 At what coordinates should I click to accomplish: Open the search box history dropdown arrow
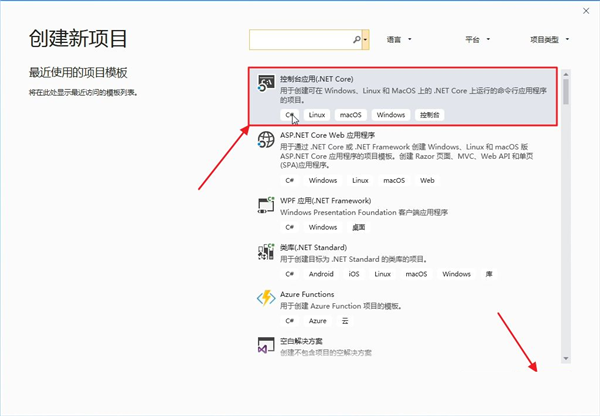366,39
